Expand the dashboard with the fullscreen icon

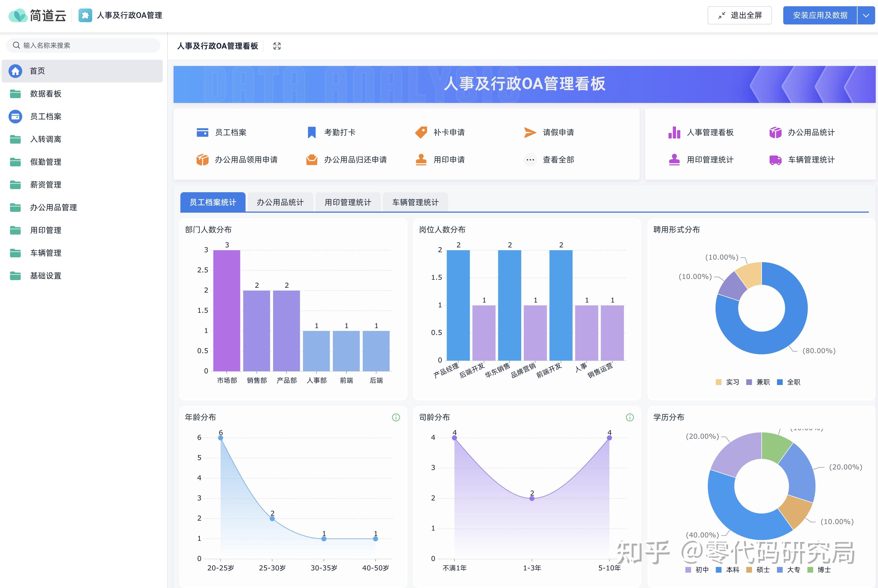[277, 46]
